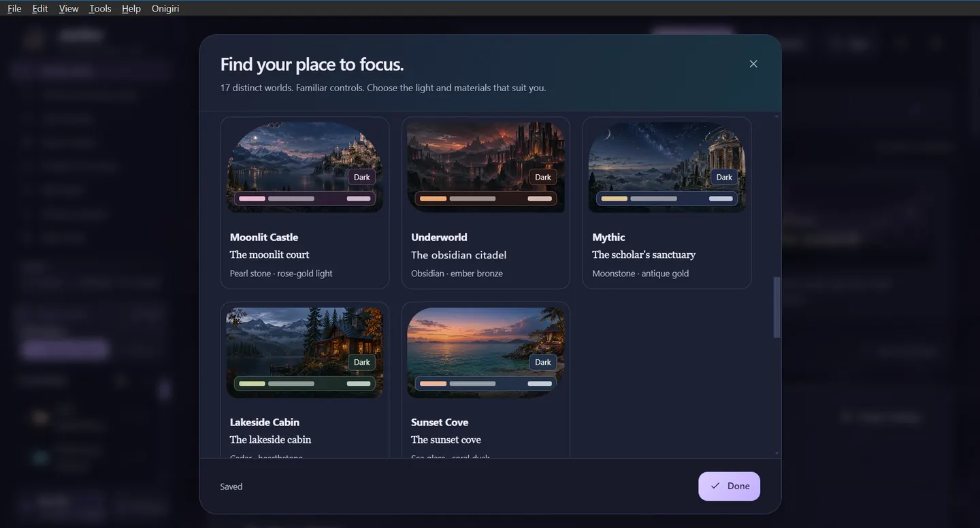Click the "Sunset Cove" theme title

tap(440, 422)
